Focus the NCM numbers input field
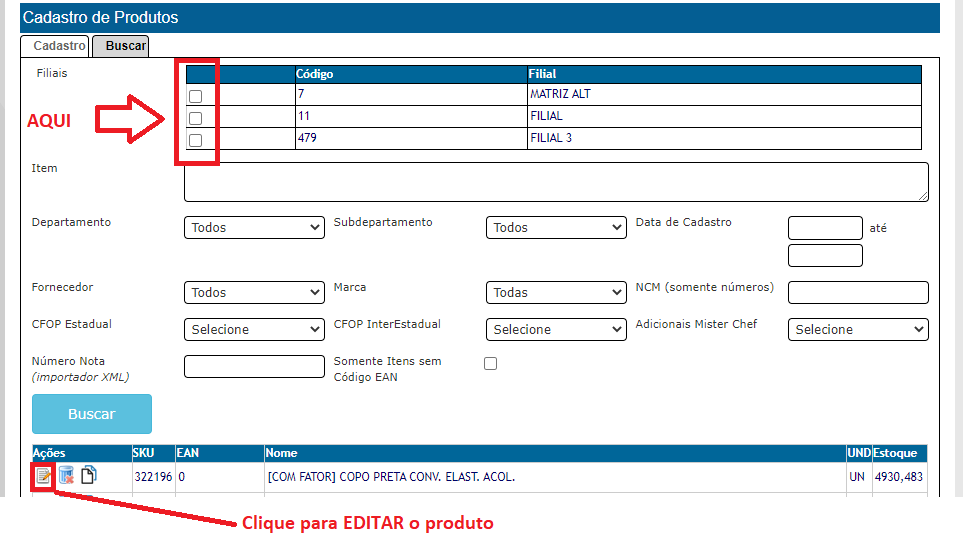The image size is (977, 546). pos(858,292)
